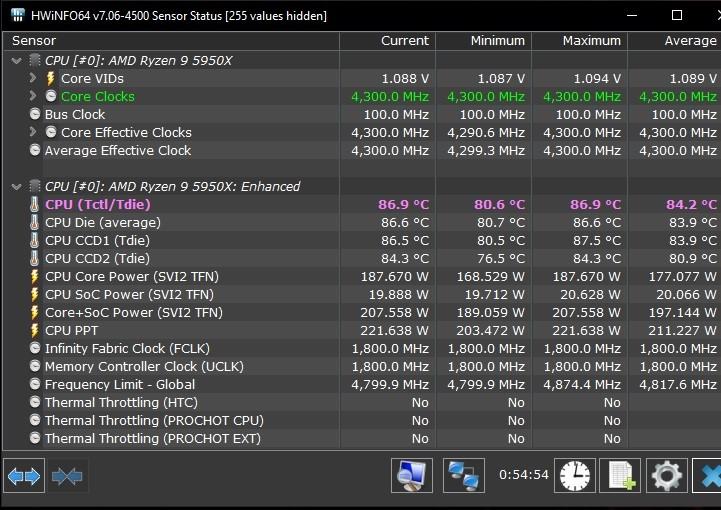The image size is (721, 510).
Task: Expand the Core Effective Clocks row
Action: [x=33, y=132]
